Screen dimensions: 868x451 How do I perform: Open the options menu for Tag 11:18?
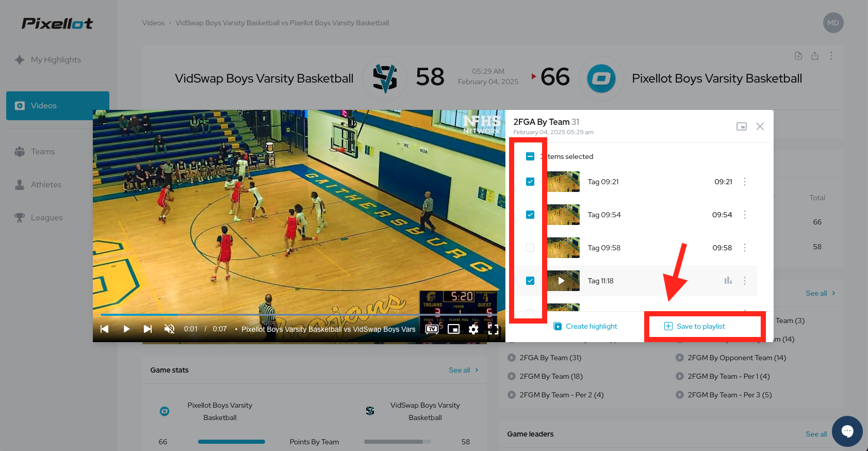pos(745,281)
